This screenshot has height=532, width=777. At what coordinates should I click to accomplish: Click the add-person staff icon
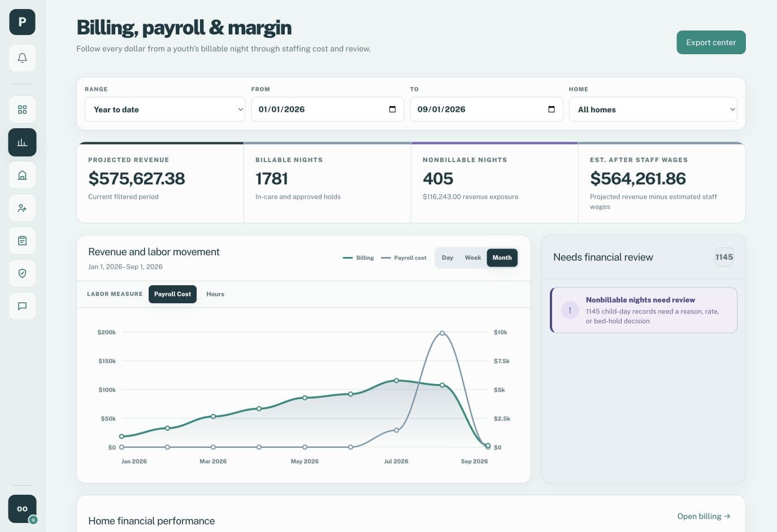[x=22, y=208]
